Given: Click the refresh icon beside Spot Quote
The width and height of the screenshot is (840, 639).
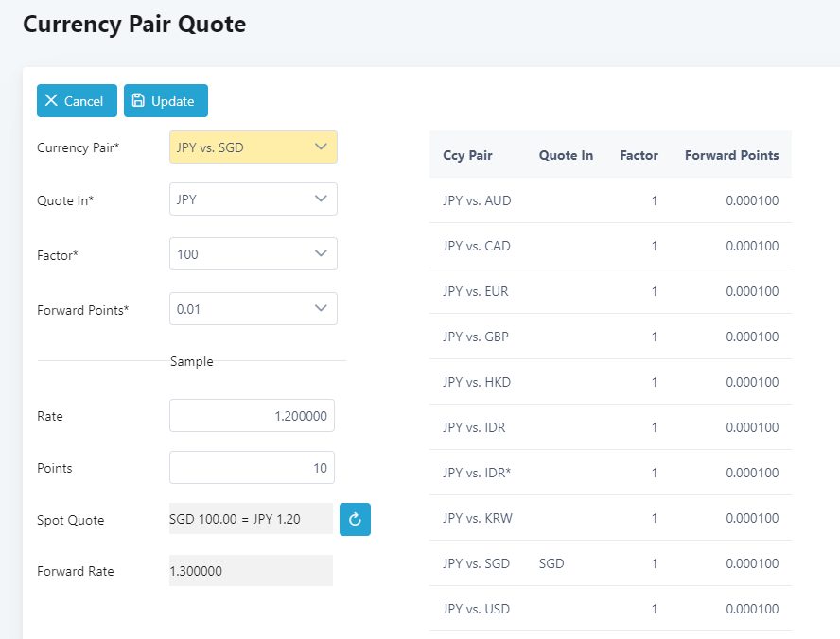Looking at the screenshot, I should pyautogui.click(x=355, y=519).
